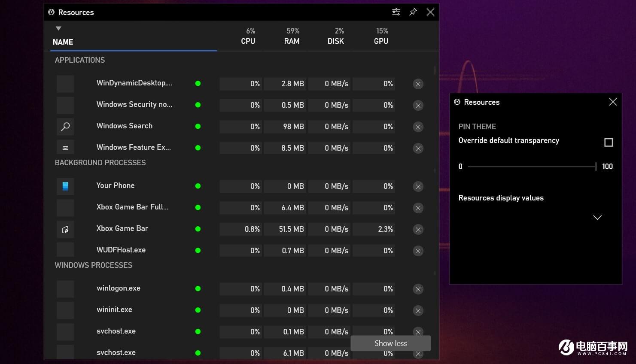Click the PIN THEME heading
This screenshot has width=636, height=364.
477,127
